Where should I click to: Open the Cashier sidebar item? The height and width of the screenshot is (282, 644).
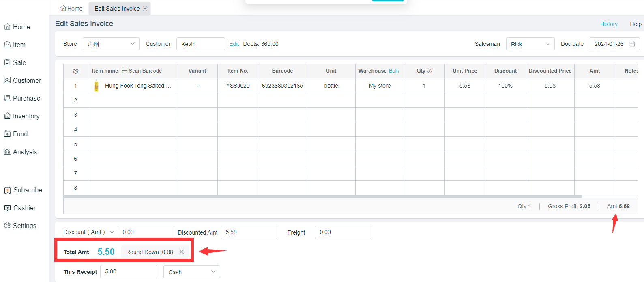(24, 208)
